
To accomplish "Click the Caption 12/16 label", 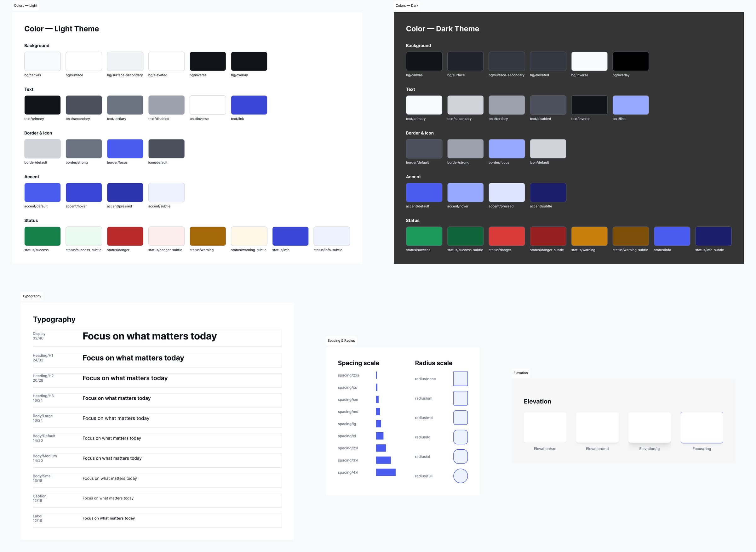I will (39, 498).
